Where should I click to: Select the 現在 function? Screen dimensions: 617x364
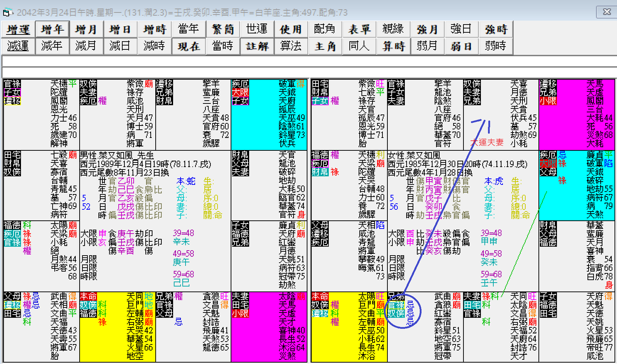(x=189, y=46)
